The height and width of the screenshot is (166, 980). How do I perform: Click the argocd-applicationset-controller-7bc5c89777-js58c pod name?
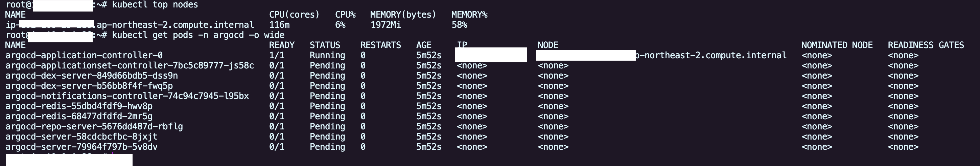[x=130, y=65]
